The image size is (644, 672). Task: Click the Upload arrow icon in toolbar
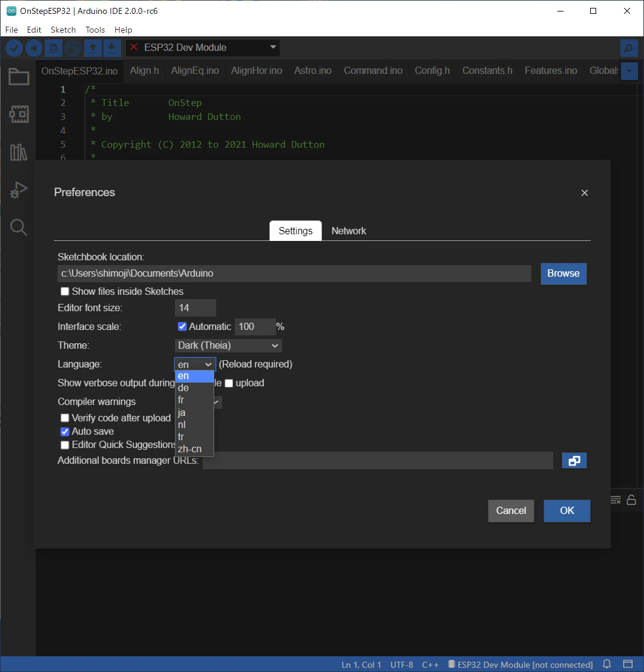(x=34, y=48)
